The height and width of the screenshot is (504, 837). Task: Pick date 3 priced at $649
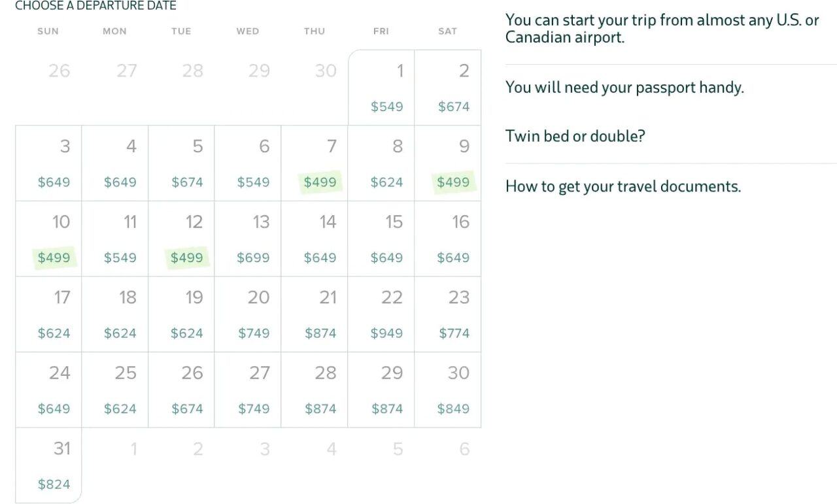[x=49, y=163]
